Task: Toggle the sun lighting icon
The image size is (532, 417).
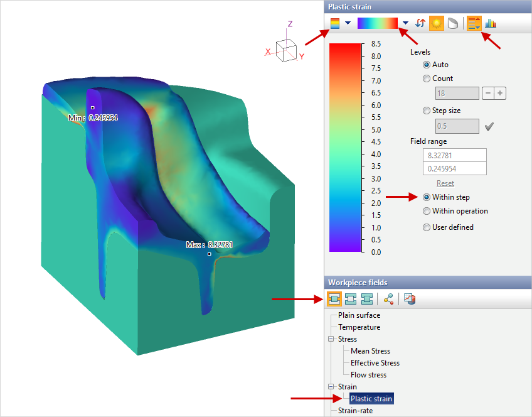Action: [x=436, y=23]
